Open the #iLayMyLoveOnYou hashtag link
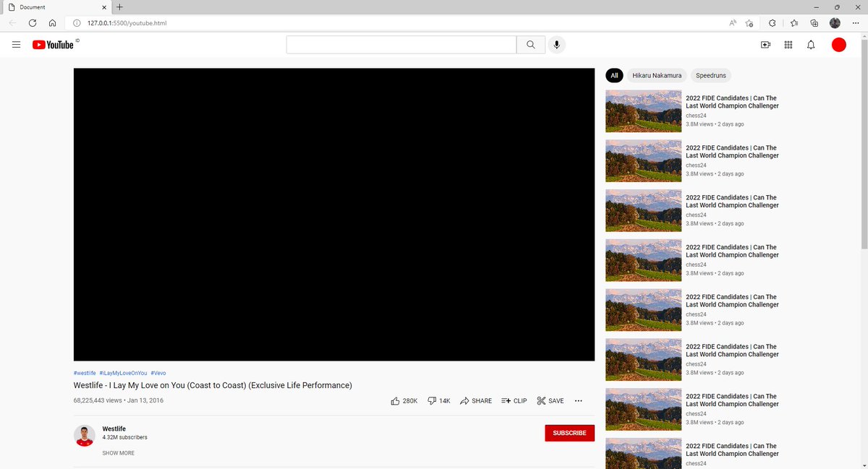868x469 pixels. tap(123, 373)
